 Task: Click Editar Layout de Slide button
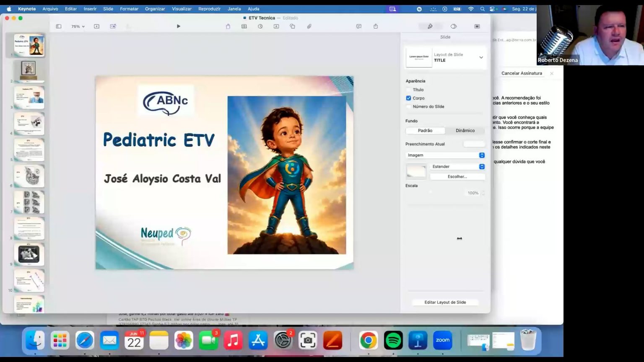(445, 302)
